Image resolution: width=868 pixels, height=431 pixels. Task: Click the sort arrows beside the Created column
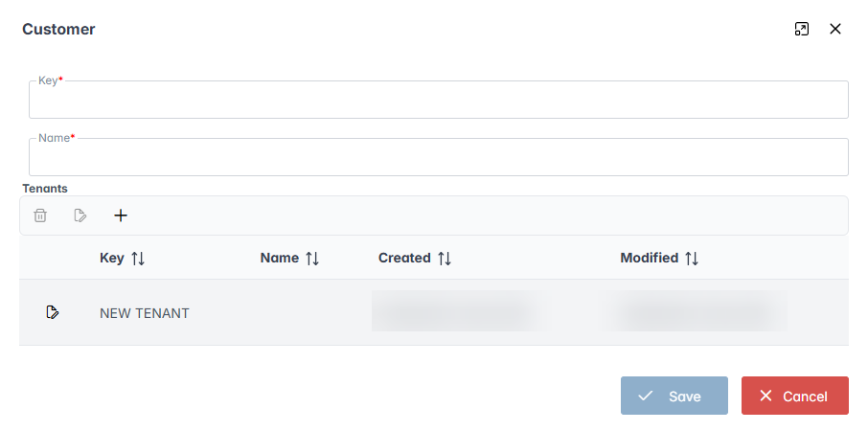445,259
